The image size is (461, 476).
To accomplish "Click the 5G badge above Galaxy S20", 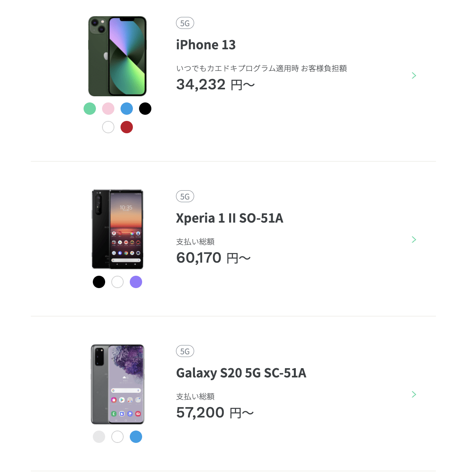I will pos(185,351).
